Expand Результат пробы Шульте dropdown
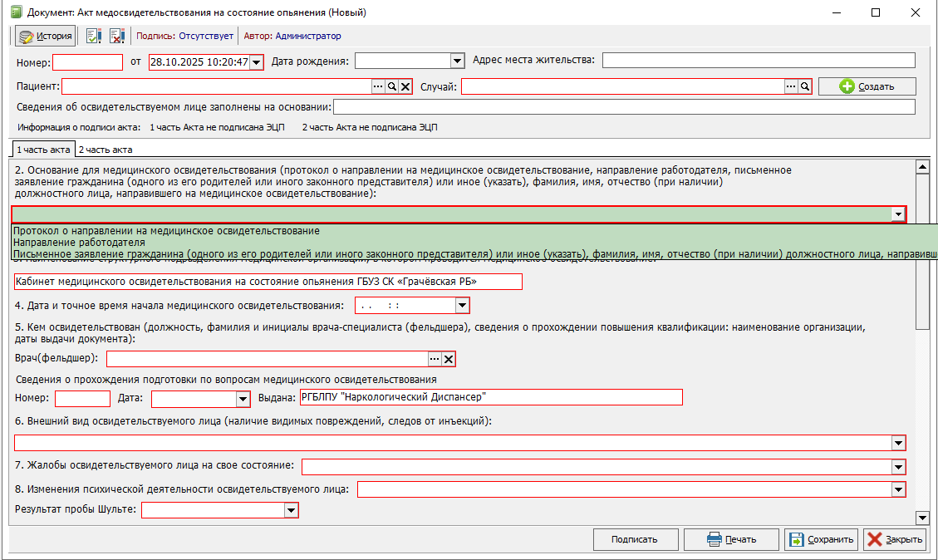 (291, 510)
